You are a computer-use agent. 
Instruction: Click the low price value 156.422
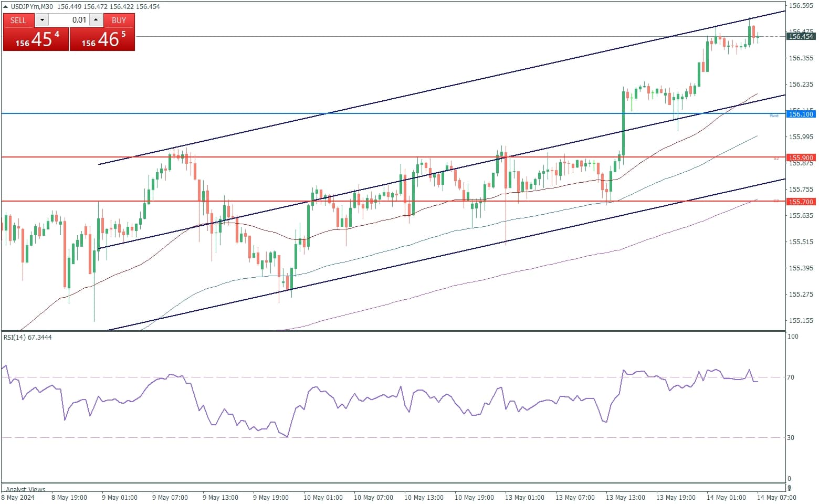tap(122, 7)
